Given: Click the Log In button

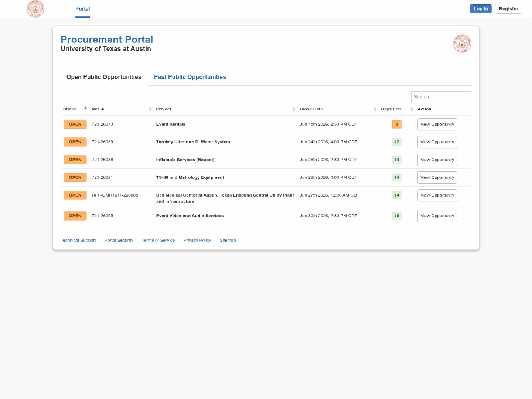Looking at the screenshot, I should (481, 9).
